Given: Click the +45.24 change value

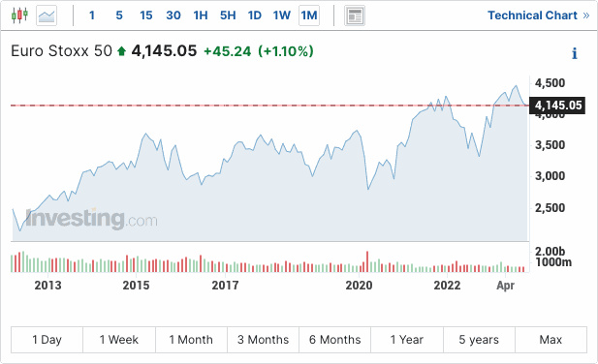Looking at the screenshot, I should coord(228,51).
